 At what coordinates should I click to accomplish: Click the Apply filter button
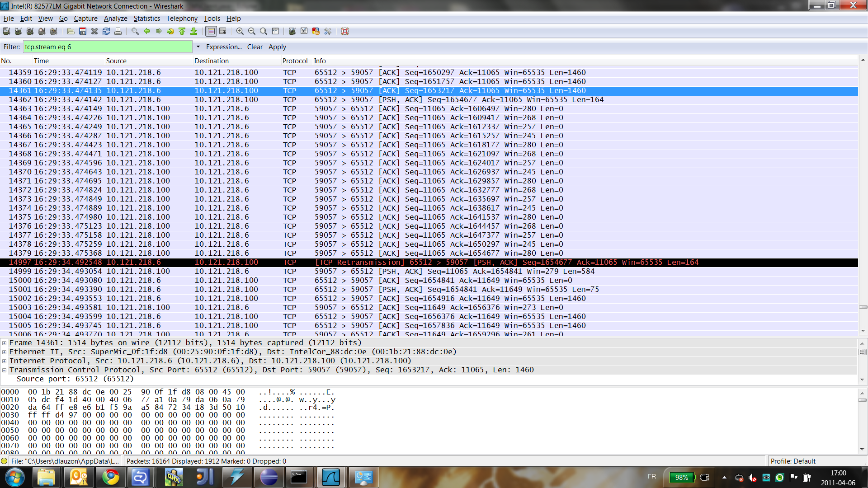coord(277,47)
